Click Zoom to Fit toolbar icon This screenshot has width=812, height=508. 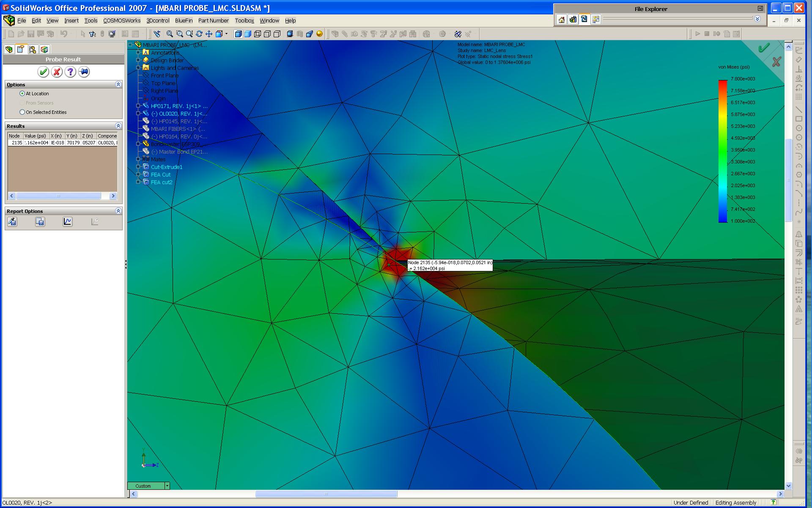170,34
